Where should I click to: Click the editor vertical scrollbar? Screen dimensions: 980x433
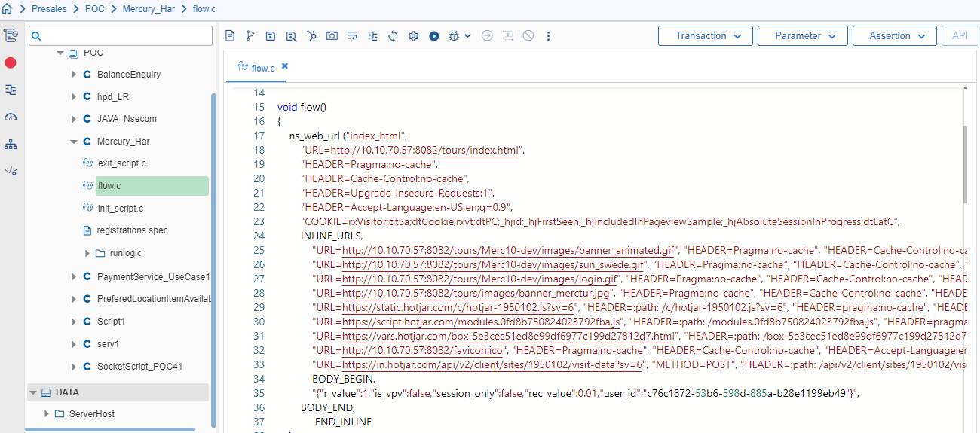[966, 163]
